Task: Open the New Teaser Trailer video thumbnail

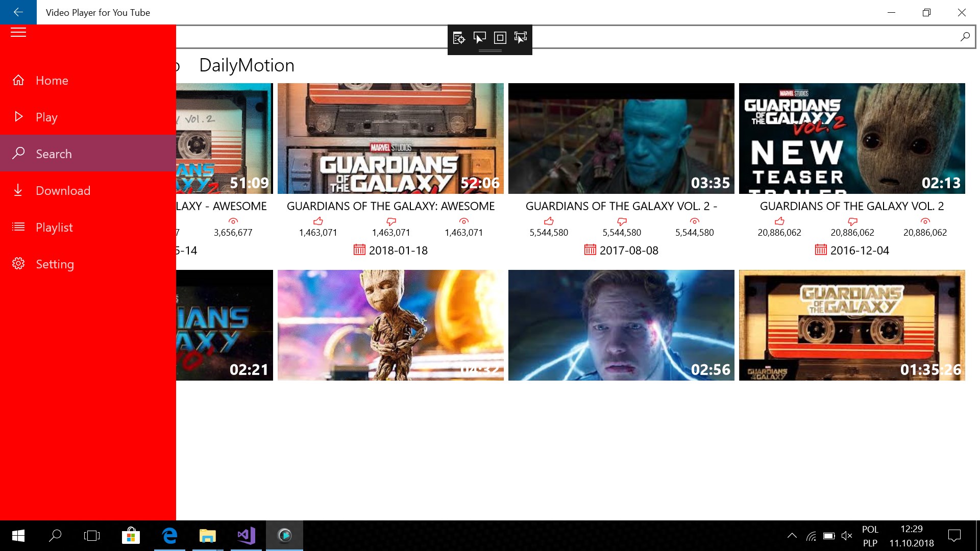Action: 851,139
